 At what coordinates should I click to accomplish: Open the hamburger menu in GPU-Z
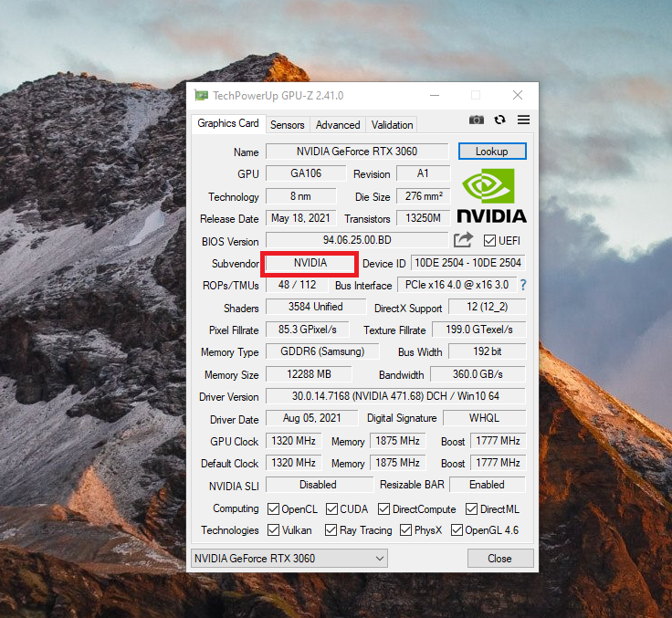pyautogui.click(x=523, y=120)
